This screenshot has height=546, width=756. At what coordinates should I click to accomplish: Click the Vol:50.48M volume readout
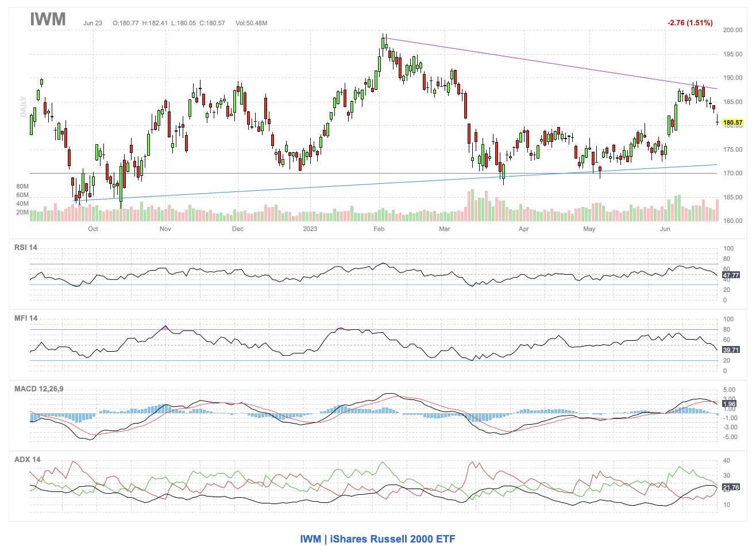click(251, 23)
